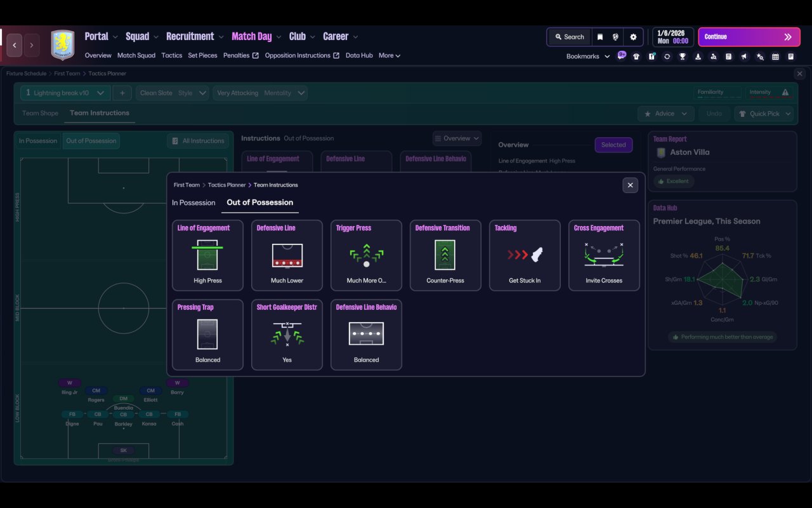Select the Get Stuck In tackling card
Screen dimensions: 812x508
click(525, 255)
